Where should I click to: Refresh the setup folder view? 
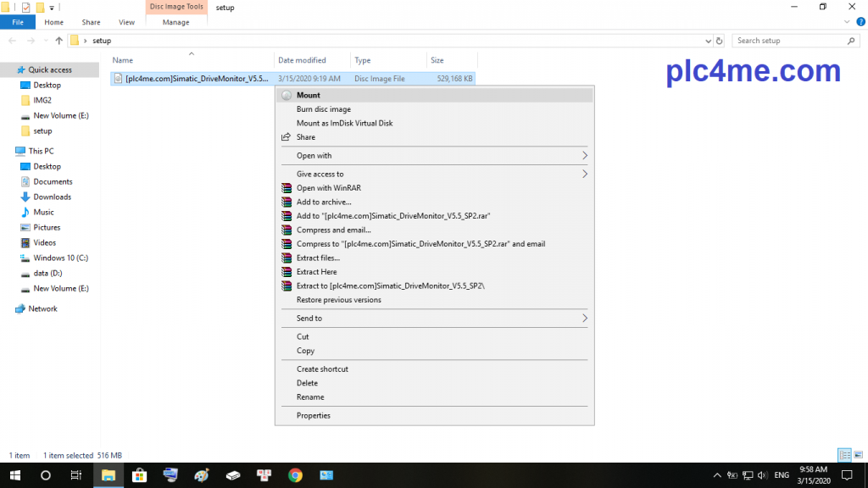(x=720, y=41)
